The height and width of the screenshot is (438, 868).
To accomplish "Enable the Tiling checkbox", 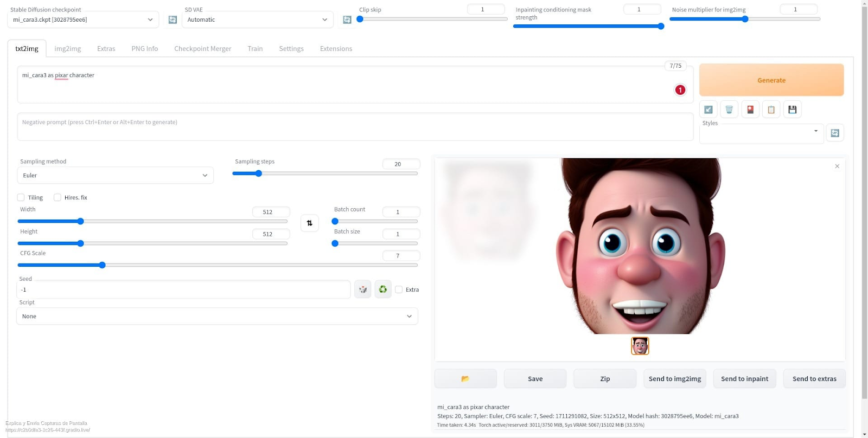I will click(21, 197).
